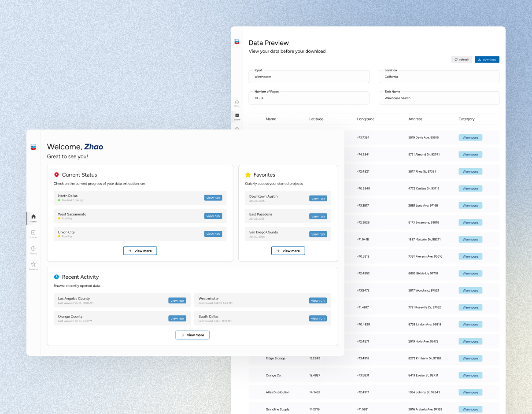Viewport: 532px width, 414px height.
Task: Click the star icon beside Favorites heading
Action: tap(248, 175)
